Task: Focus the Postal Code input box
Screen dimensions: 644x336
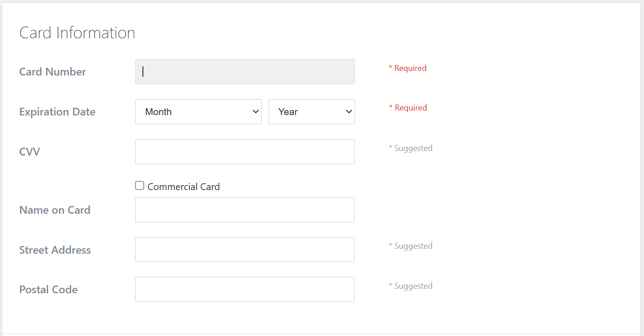Action: (244, 290)
